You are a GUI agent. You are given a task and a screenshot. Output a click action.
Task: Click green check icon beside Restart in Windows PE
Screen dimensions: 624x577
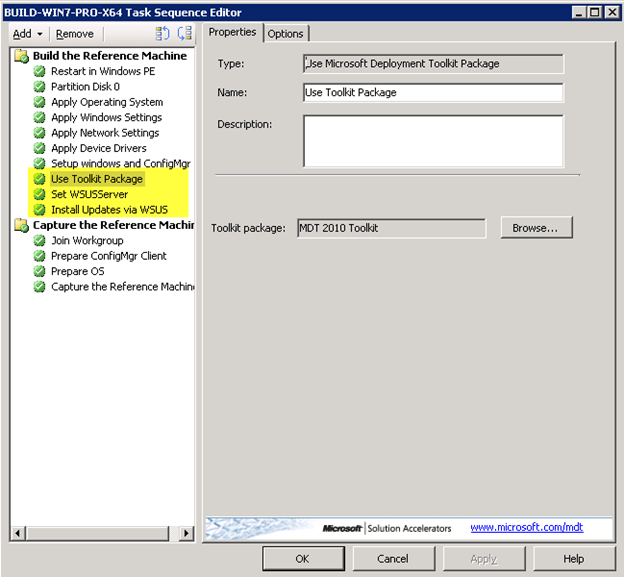39,72
